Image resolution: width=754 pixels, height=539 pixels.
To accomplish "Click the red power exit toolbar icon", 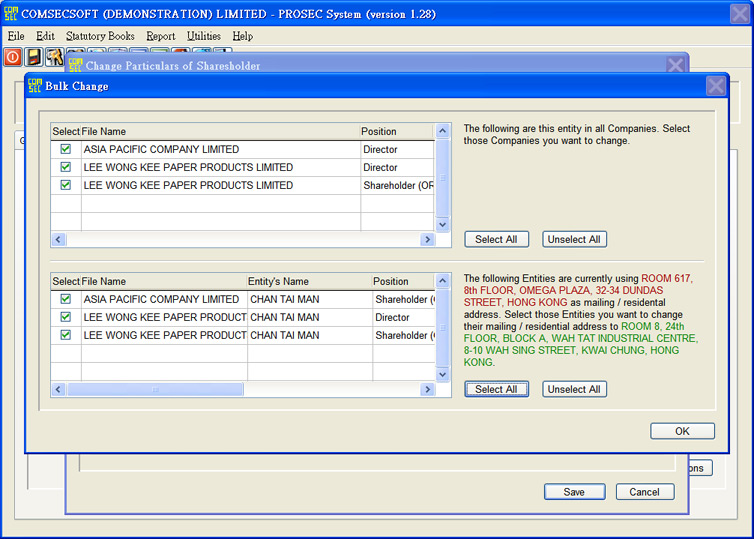I will [x=13, y=57].
